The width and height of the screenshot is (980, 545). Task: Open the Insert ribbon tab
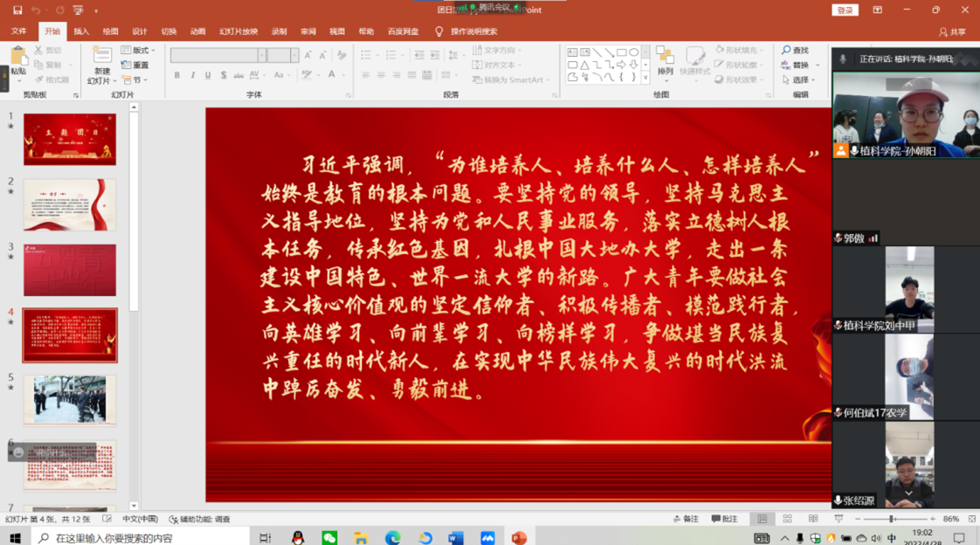click(x=81, y=31)
